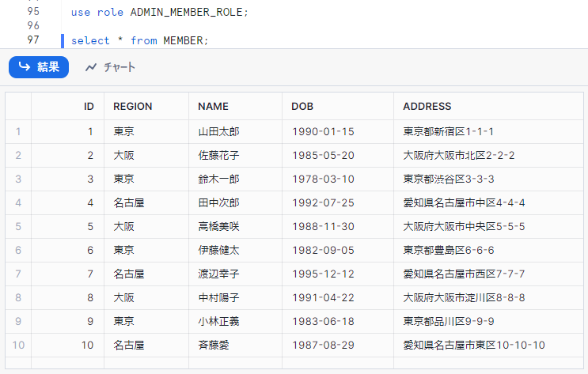Select the row number cell for 斉藤愛 row
Viewport: 588px width, 374px height.
[18, 346]
